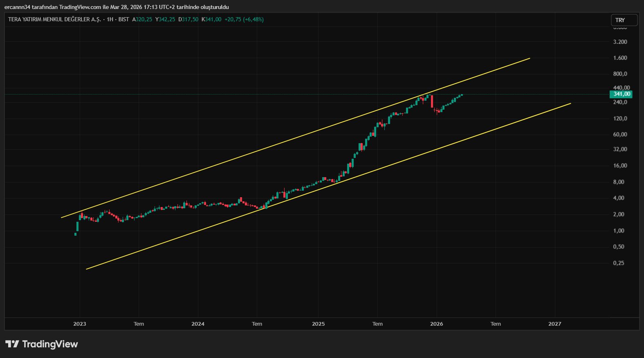Select the close value K341,00
Screen dimensions: 644x358
[x=211, y=19]
